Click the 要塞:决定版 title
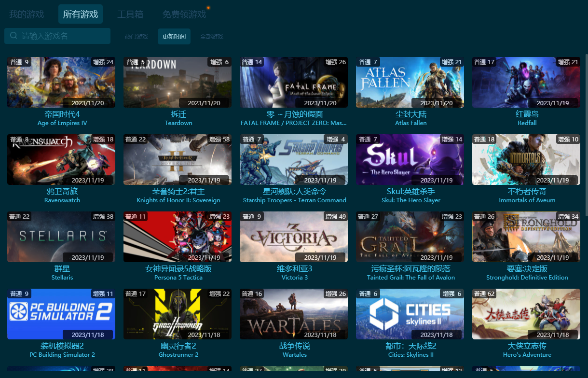588x378 pixels. tap(527, 269)
